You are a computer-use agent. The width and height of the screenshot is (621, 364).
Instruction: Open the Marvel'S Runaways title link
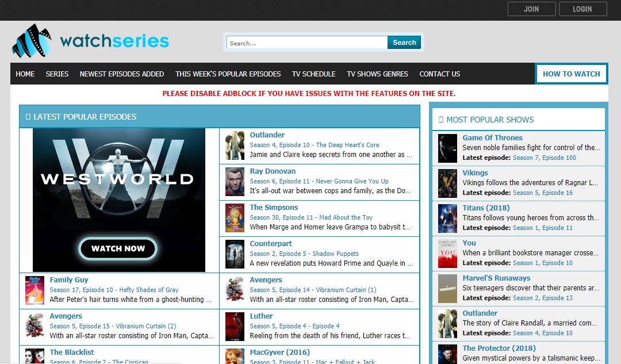(x=496, y=278)
